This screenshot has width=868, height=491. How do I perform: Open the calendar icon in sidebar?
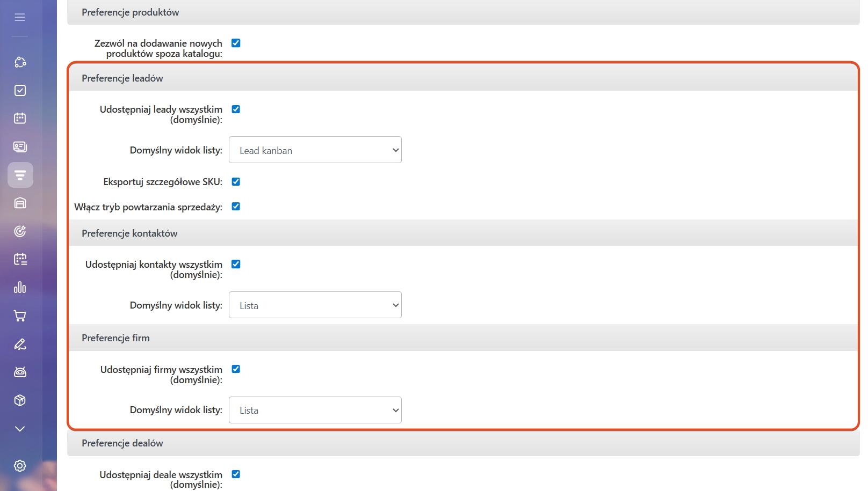pyautogui.click(x=20, y=118)
